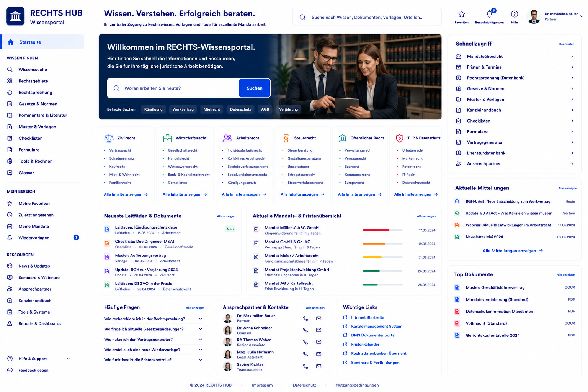Click the top search field for Wissen, Dokumenten
The height and width of the screenshot is (392, 588).
(367, 17)
